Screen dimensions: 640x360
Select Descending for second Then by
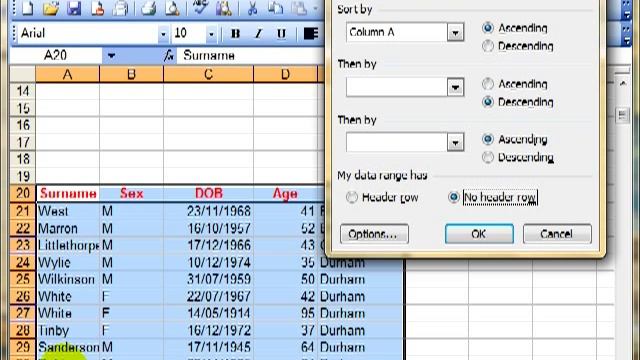(488, 157)
